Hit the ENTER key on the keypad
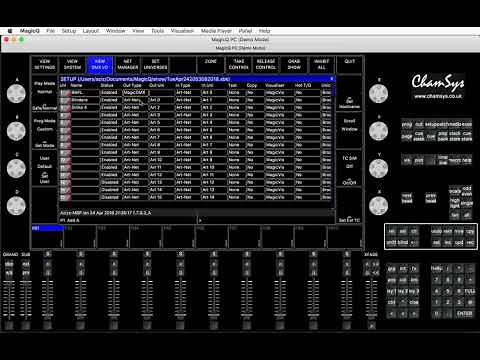Image resolution: width=480 pixels, height=360 pixels. (464, 313)
